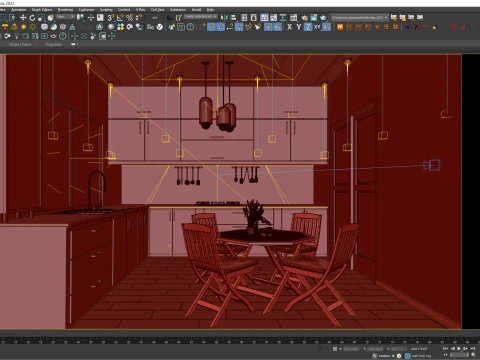Click the Select and Manipulate icon

tap(91, 17)
